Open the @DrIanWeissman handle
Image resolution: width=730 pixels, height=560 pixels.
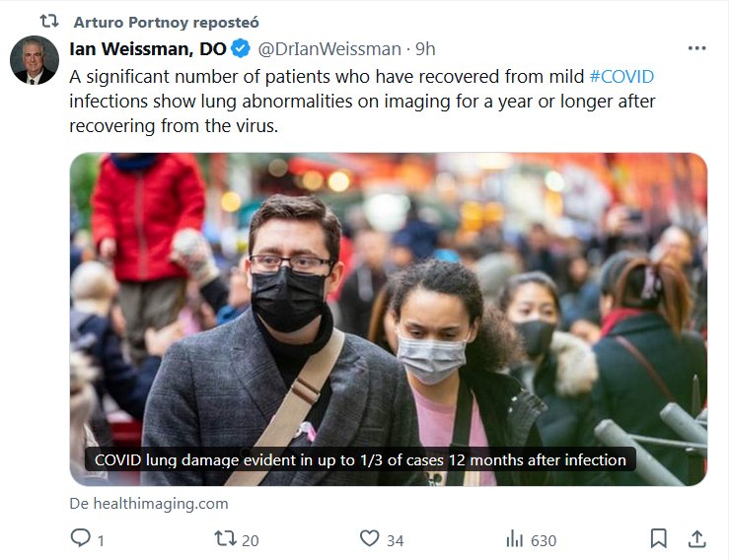pos(329,49)
